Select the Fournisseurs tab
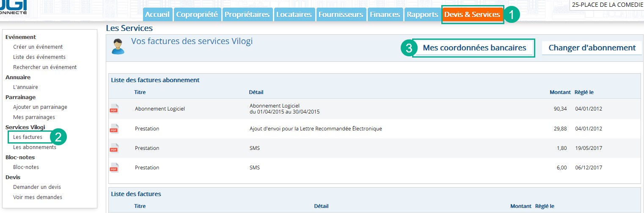This screenshot has height=213, width=644. click(x=341, y=14)
